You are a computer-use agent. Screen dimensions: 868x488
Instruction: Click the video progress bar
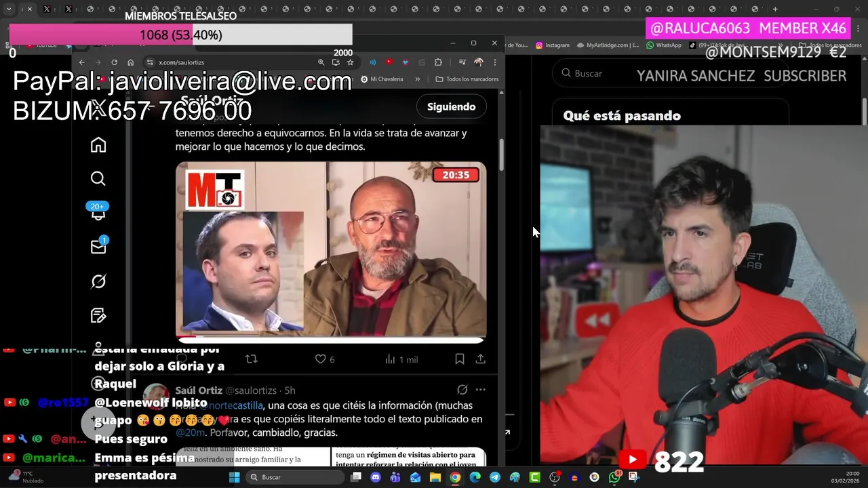click(x=331, y=337)
